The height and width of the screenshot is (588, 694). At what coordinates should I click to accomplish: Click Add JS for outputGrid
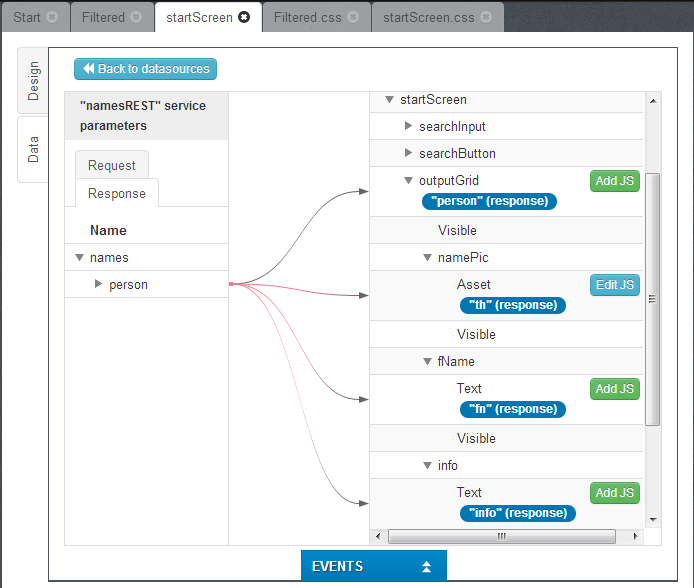tap(614, 181)
